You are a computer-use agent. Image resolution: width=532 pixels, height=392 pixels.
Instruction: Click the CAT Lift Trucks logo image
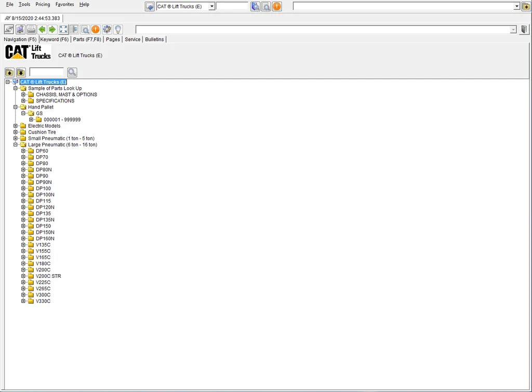pos(28,52)
